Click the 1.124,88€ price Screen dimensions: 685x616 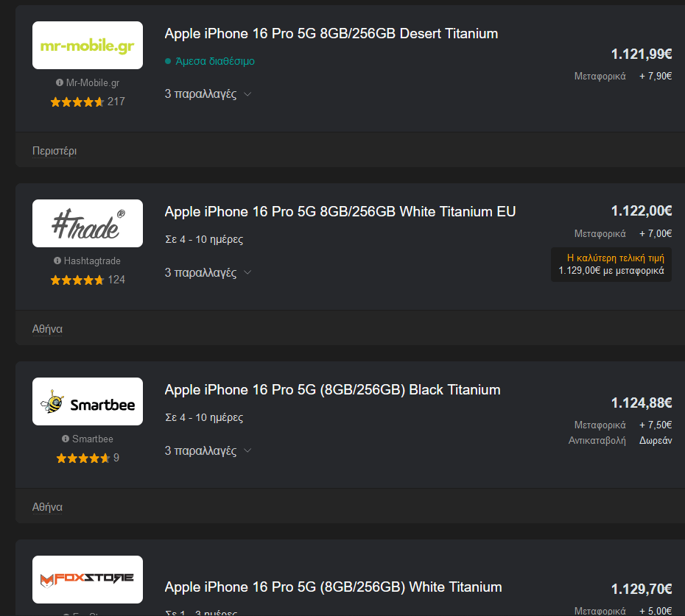[642, 403]
